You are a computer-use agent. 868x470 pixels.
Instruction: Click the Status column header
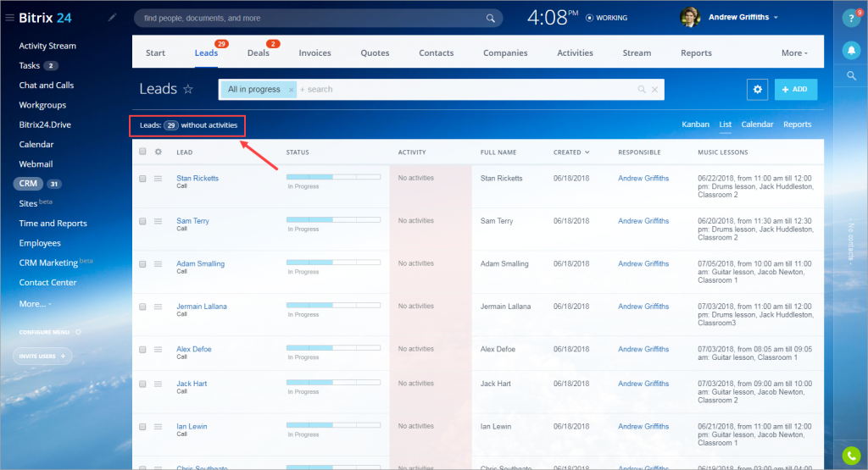298,152
